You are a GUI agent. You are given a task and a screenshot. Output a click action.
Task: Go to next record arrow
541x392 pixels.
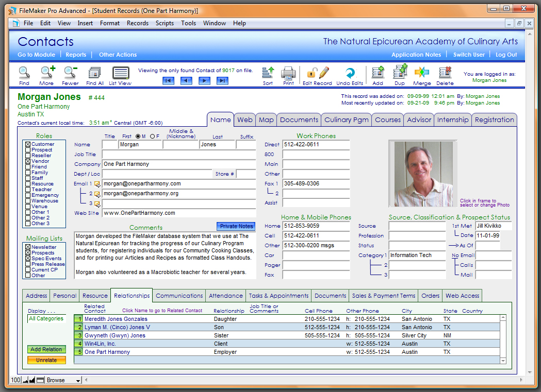pyautogui.click(x=204, y=80)
